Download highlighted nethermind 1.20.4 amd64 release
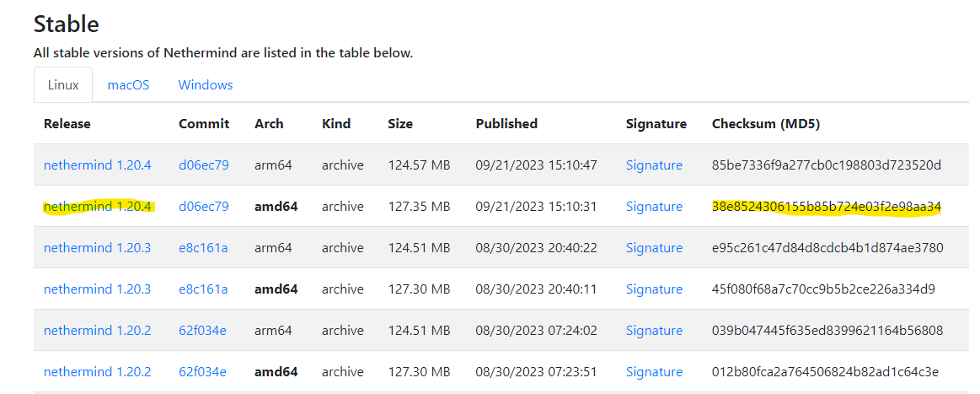980x394 pixels. 97,207
